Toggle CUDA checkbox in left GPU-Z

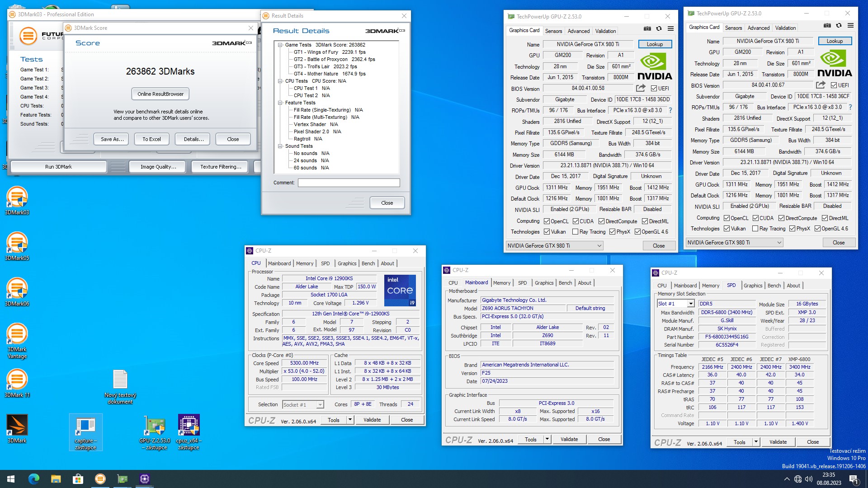(x=576, y=221)
